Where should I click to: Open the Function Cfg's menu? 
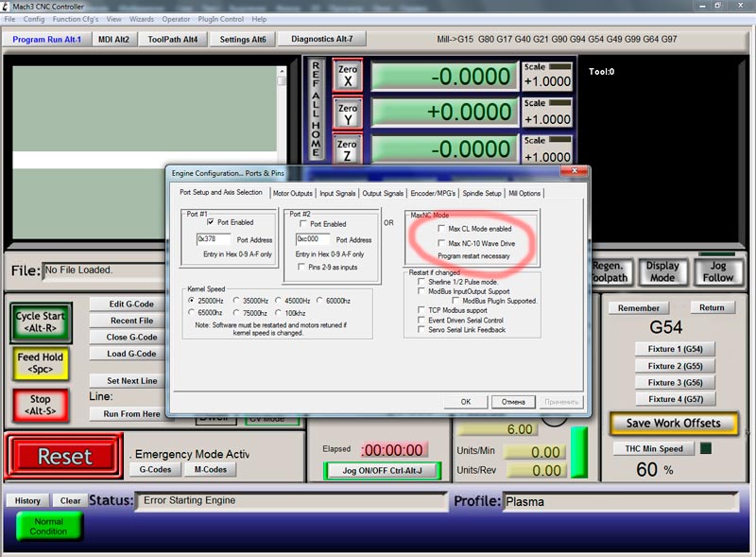click(76, 19)
